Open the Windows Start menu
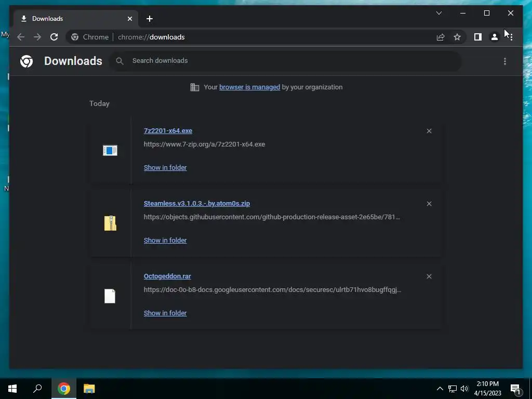 [12, 389]
